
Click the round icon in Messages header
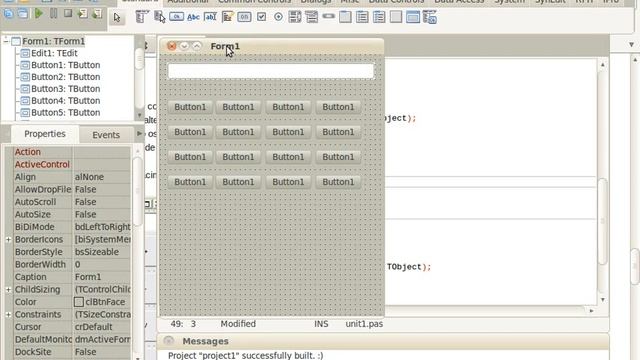coord(169,341)
